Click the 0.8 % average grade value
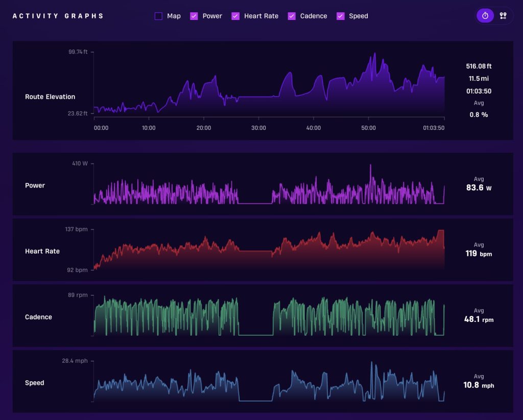 [x=479, y=114]
